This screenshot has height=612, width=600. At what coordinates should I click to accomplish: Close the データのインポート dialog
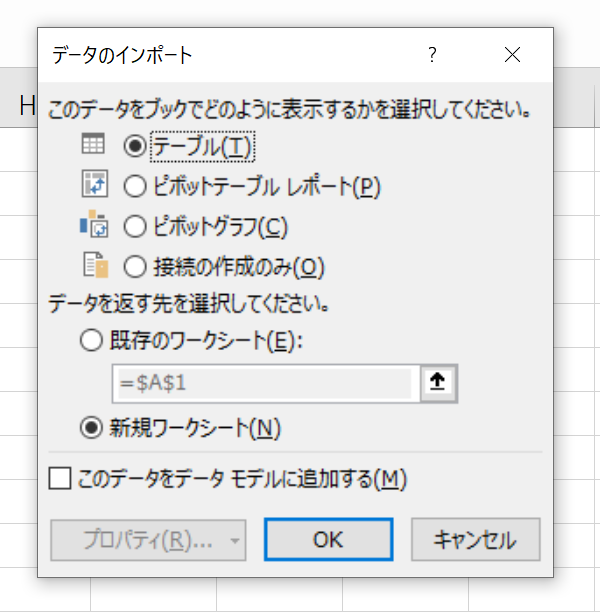click(512, 55)
